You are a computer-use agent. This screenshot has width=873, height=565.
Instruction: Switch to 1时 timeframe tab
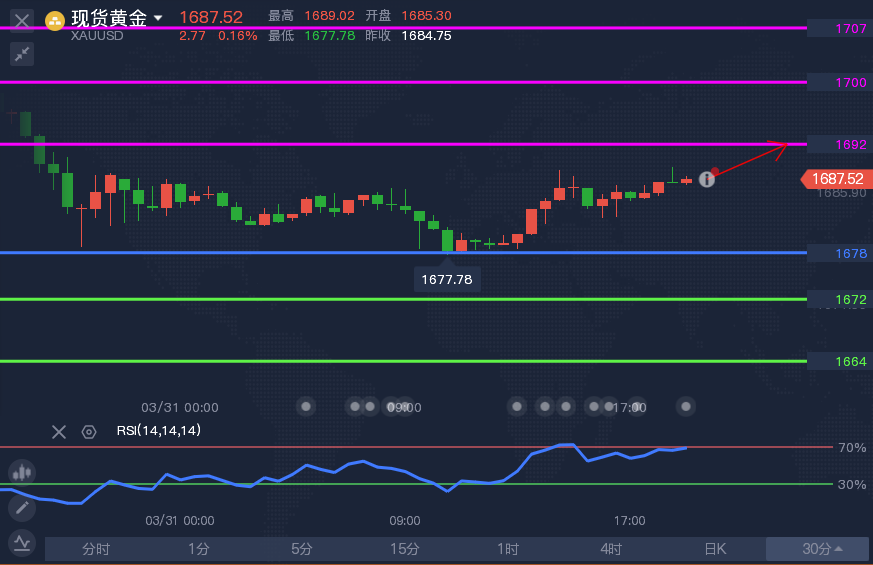point(508,549)
